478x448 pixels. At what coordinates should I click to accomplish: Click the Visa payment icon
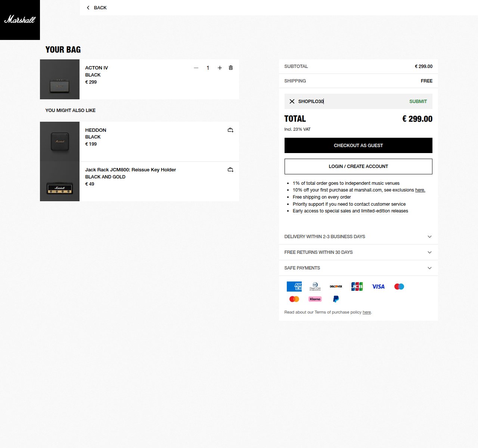(378, 286)
